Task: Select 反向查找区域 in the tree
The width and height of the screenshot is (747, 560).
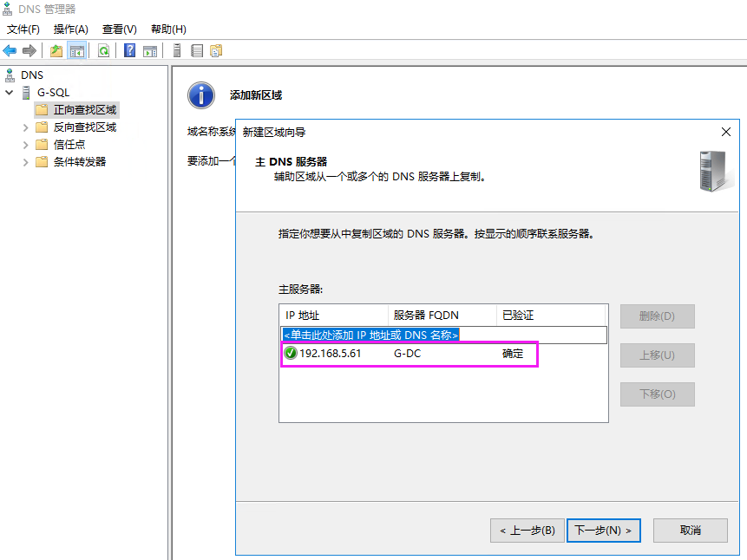Action: [85, 127]
